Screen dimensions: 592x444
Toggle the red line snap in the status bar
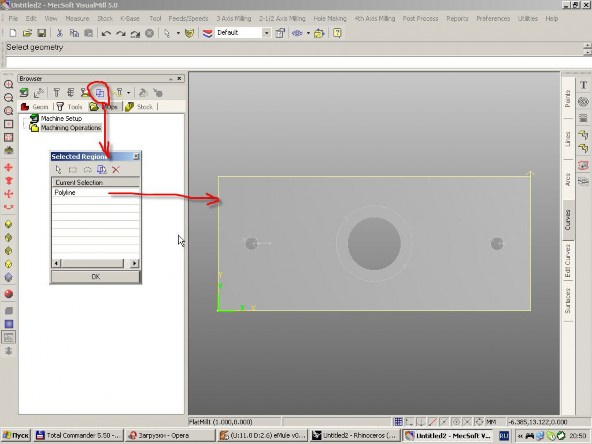[433, 422]
